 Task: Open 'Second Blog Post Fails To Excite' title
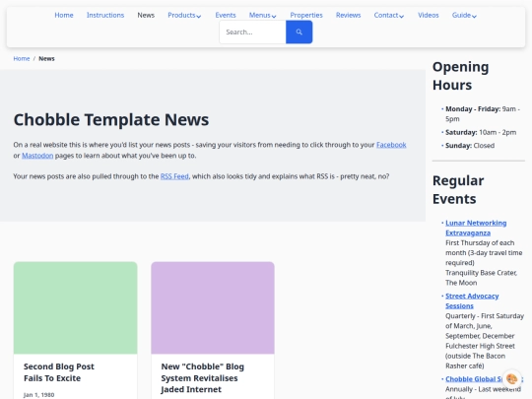[x=59, y=372]
